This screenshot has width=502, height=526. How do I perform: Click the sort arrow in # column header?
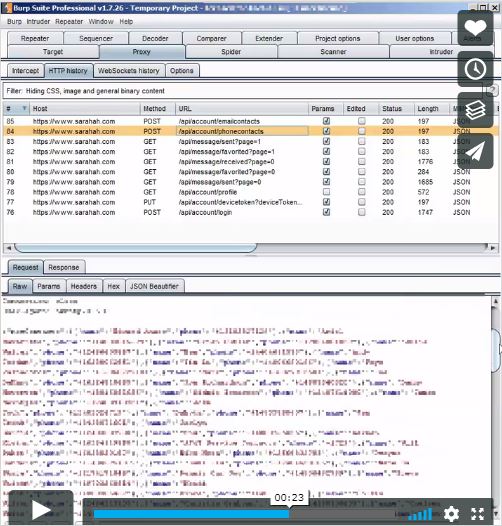24,108
